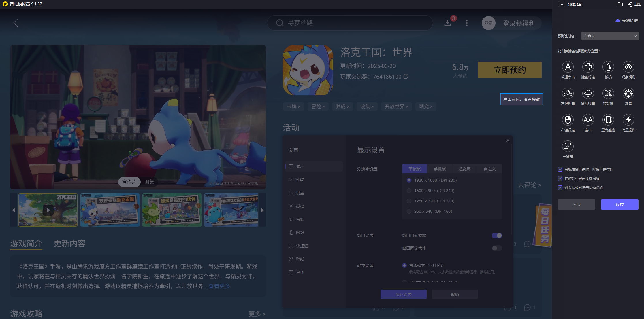The image size is (644, 319).
Task: Click the blue 保存 button in key panel
Action: click(x=619, y=204)
